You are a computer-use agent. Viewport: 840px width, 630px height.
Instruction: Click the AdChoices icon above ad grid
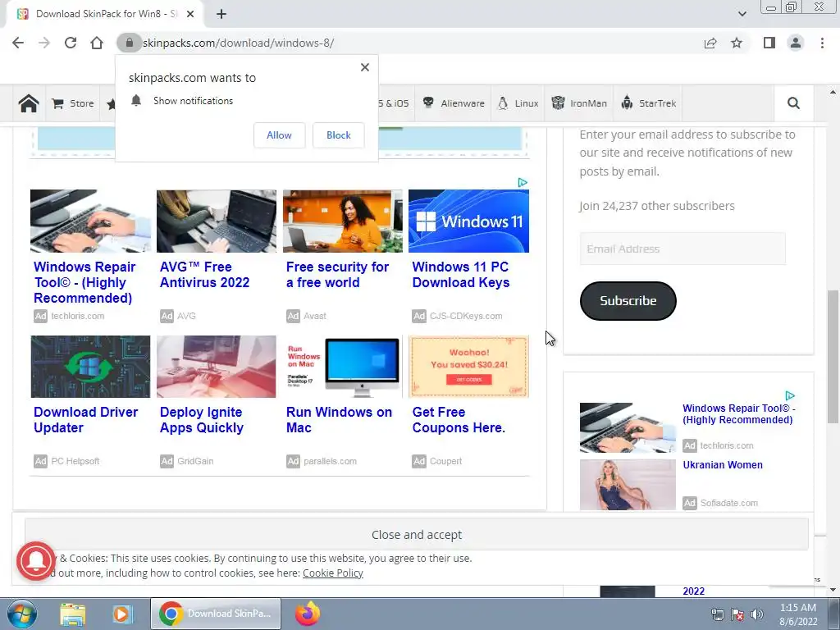pos(523,183)
